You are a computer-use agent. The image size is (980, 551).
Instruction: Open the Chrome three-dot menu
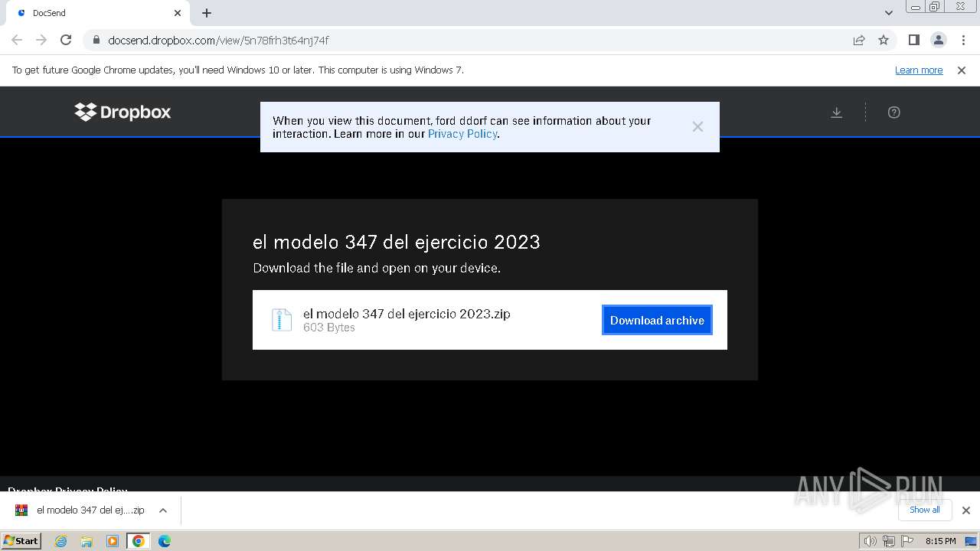tap(963, 40)
